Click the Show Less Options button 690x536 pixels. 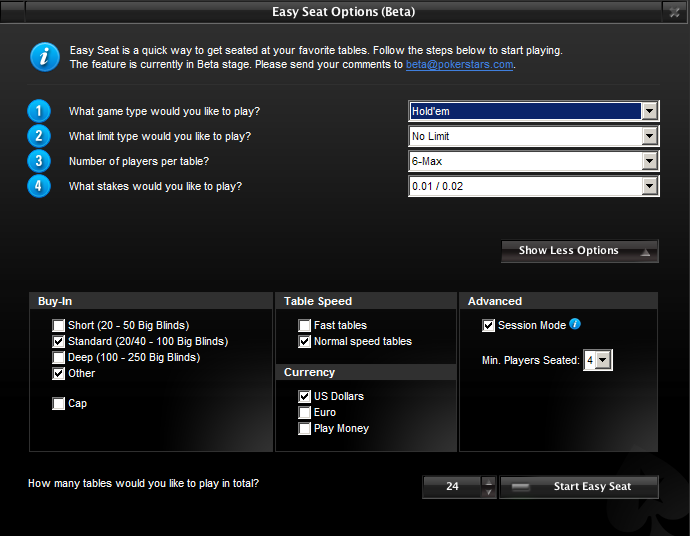click(x=579, y=251)
